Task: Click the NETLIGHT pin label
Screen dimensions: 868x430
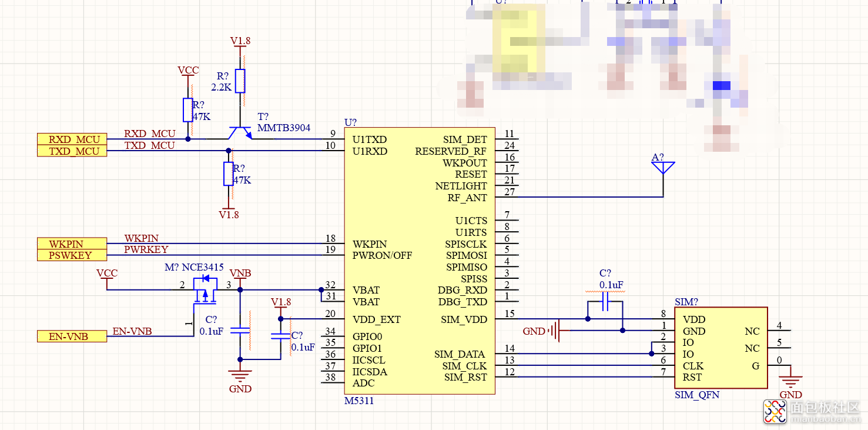Action: (x=461, y=186)
